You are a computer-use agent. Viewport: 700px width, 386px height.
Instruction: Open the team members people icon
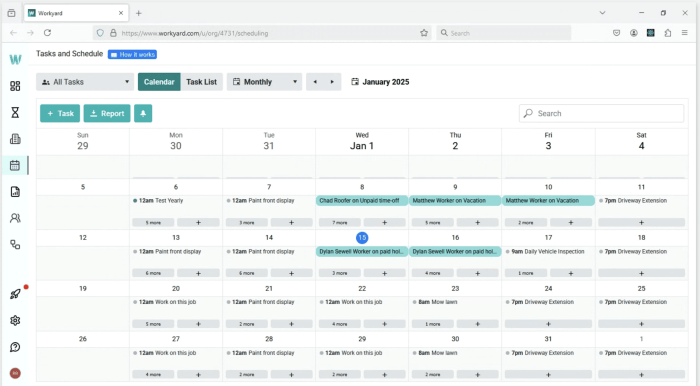(x=15, y=218)
